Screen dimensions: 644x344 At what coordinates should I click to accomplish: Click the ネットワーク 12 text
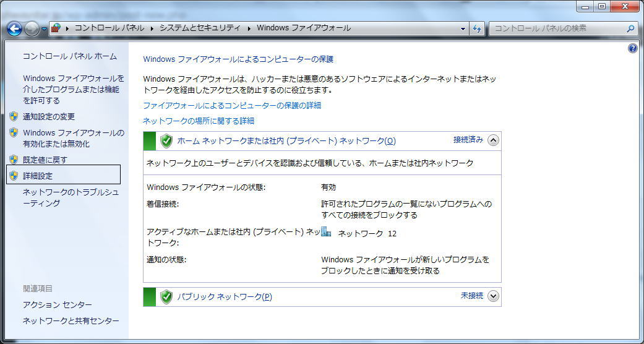point(367,233)
